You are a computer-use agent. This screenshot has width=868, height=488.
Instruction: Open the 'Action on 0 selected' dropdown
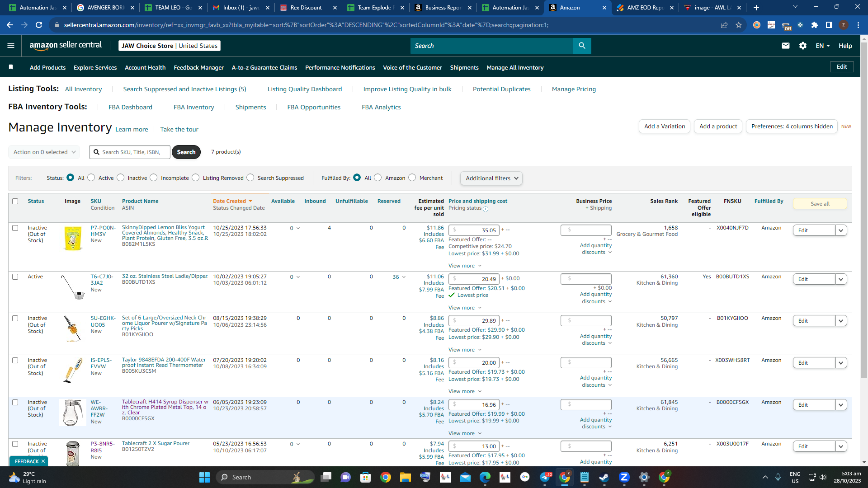coord(44,152)
